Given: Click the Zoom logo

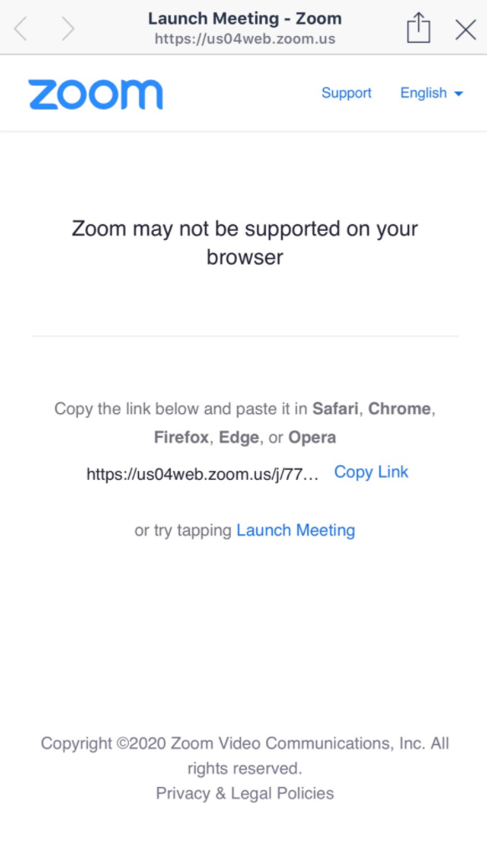Looking at the screenshot, I should click(x=95, y=94).
